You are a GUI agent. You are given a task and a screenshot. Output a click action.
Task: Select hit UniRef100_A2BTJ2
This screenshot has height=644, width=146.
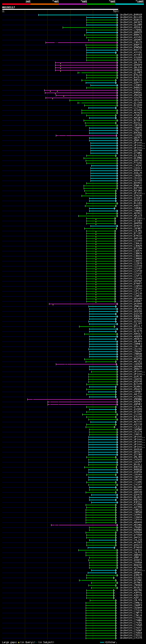(x=131, y=597)
